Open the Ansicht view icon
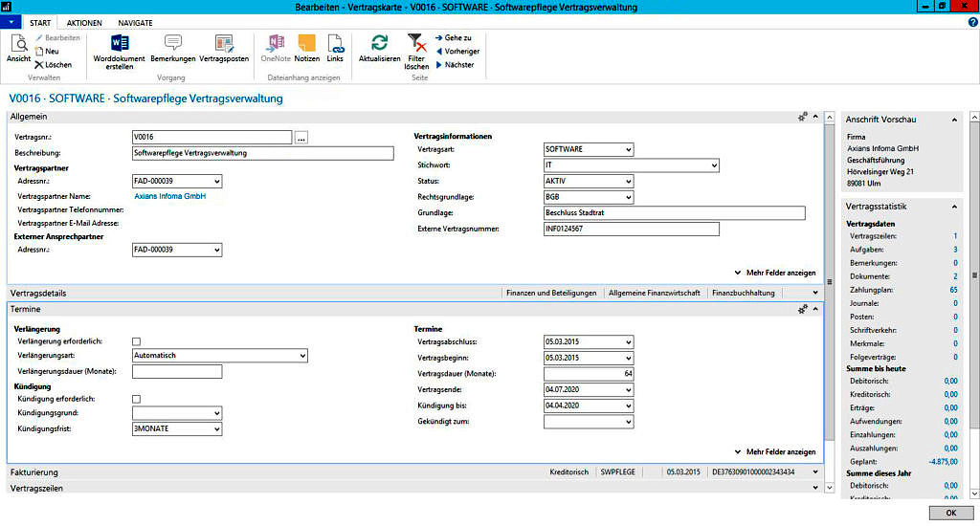Image resolution: width=980 pixels, height=526 pixels. tap(18, 43)
